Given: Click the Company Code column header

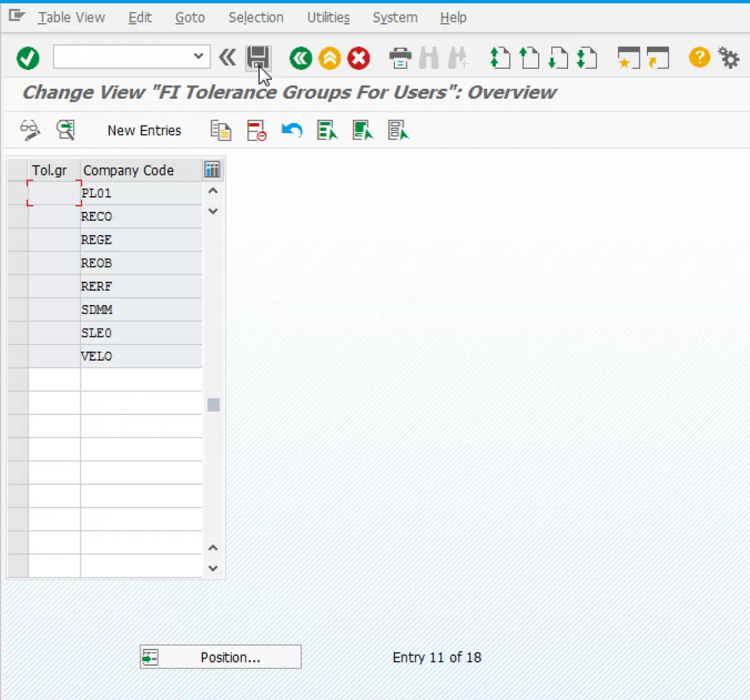Looking at the screenshot, I should [141, 170].
